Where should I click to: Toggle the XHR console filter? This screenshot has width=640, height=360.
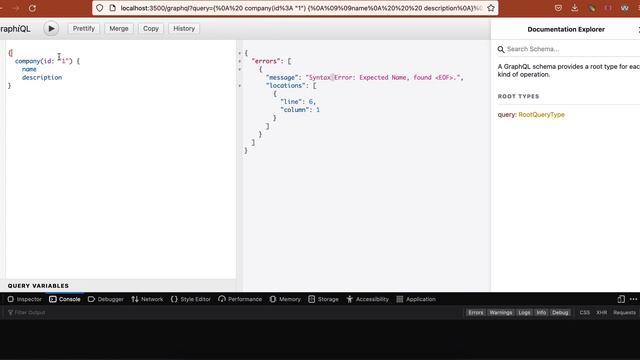click(602, 313)
